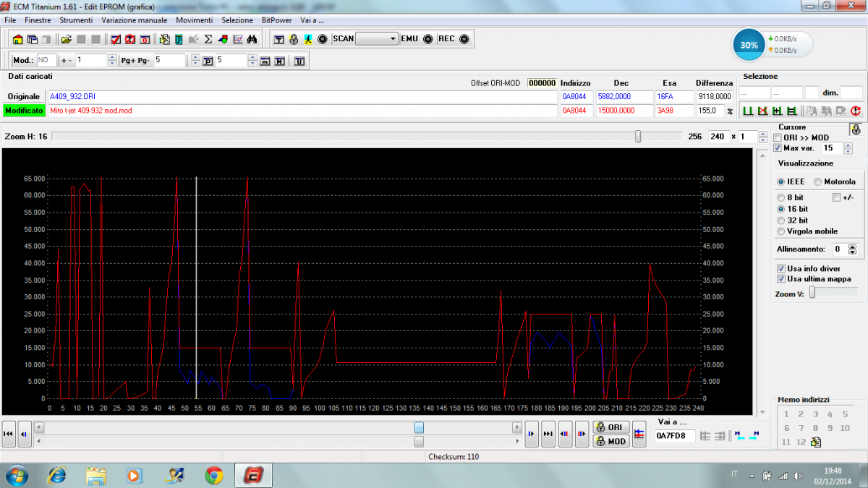This screenshot has width=868, height=488.
Task: Click the open folder toolbar icon
Action: (x=66, y=39)
